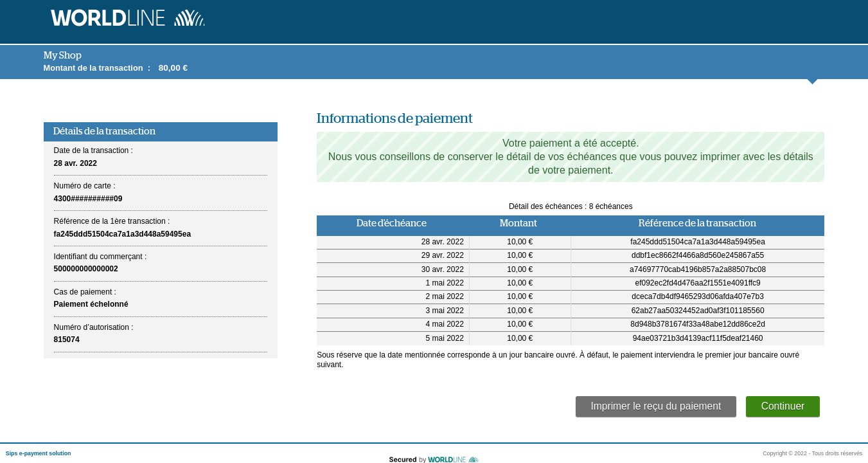The height and width of the screenshot is (463, 868).
Task: Select the 28 avr. 2022 installment date cell
Action: 393,242
